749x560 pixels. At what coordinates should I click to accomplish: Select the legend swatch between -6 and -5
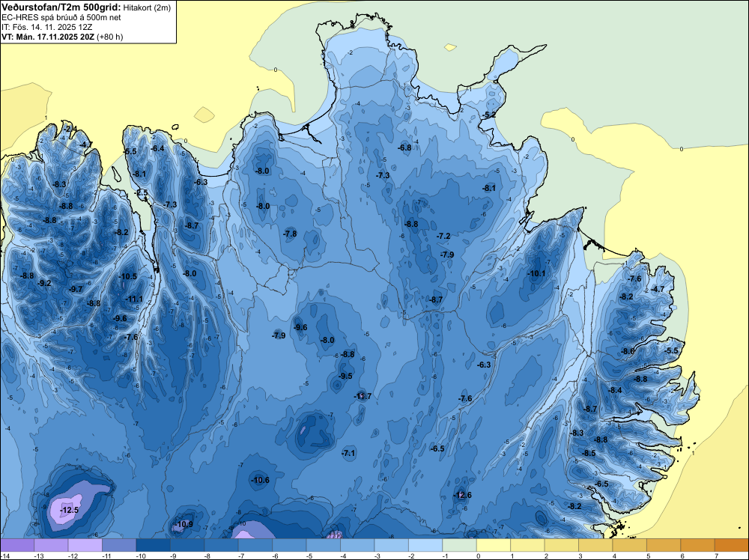[289, 545]
